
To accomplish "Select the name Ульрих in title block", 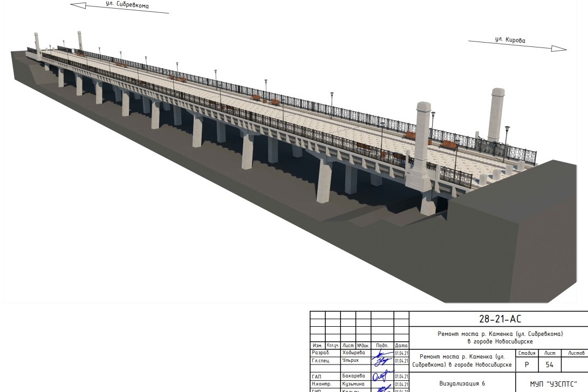I will click(351, 360).
